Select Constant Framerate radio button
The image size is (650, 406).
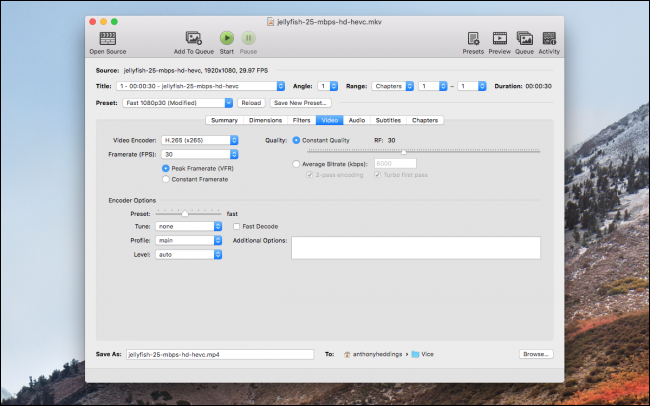coord(166,178)
